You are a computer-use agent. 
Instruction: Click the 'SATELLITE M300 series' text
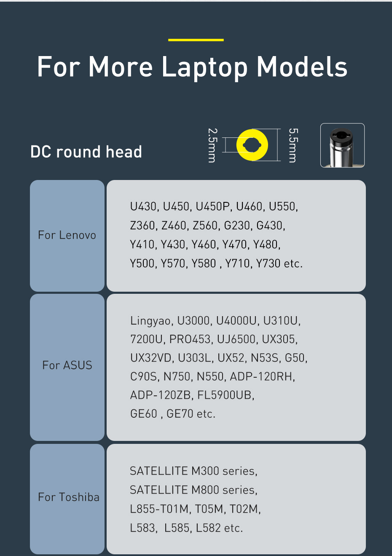click(193, 471)
